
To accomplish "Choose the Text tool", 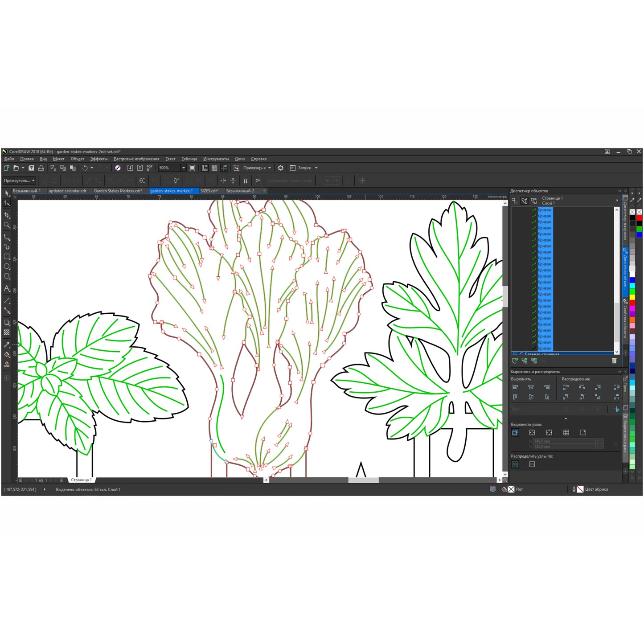I will click(7, 288).
